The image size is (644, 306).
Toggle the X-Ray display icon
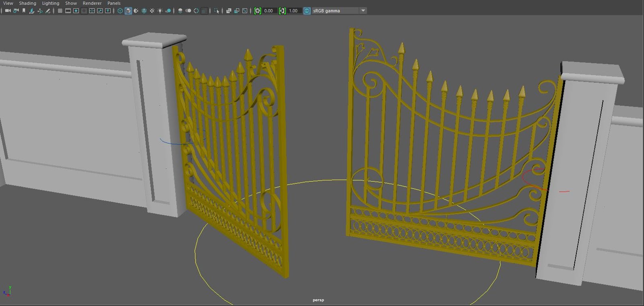pyautogui.click(x=229, y=11)
